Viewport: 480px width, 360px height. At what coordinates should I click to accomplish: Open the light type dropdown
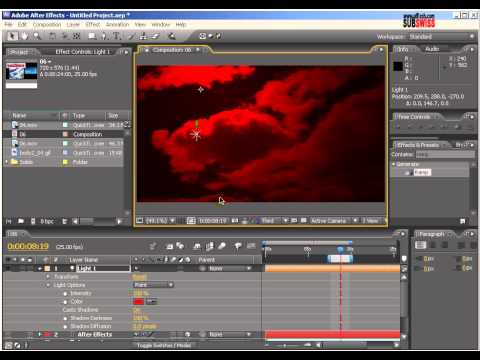153,285
